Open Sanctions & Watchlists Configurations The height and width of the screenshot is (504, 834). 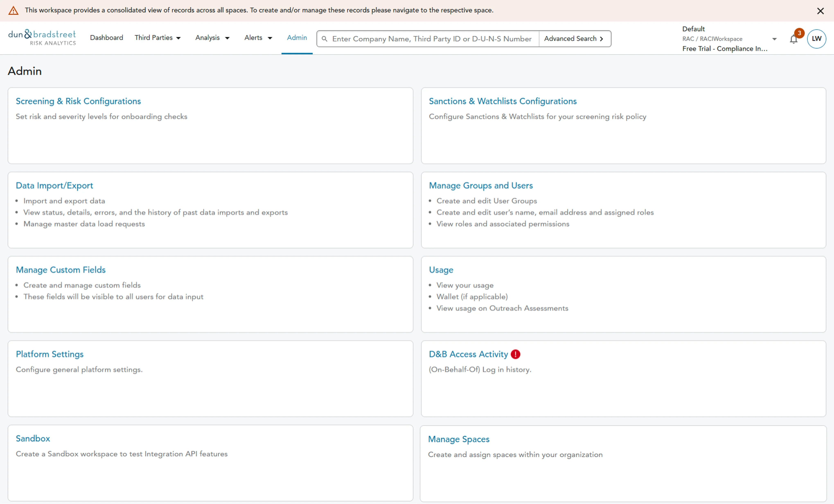tap(502, 101)
